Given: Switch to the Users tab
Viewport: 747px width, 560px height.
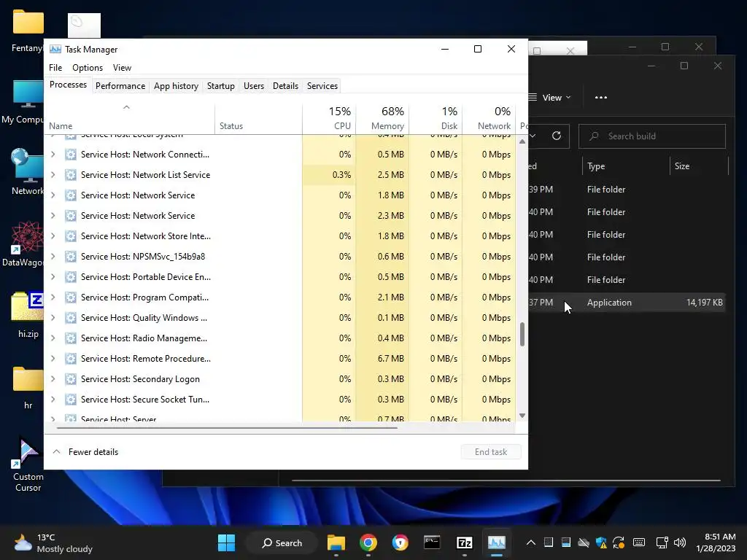Looking at the screenshot, I should click(x=253, y=86).
